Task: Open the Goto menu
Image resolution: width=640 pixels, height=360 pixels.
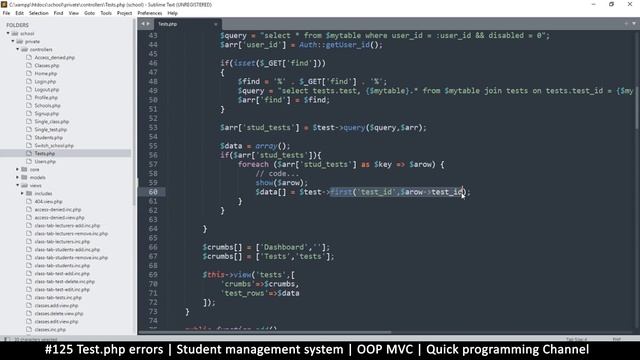Action: click(89, 13)
